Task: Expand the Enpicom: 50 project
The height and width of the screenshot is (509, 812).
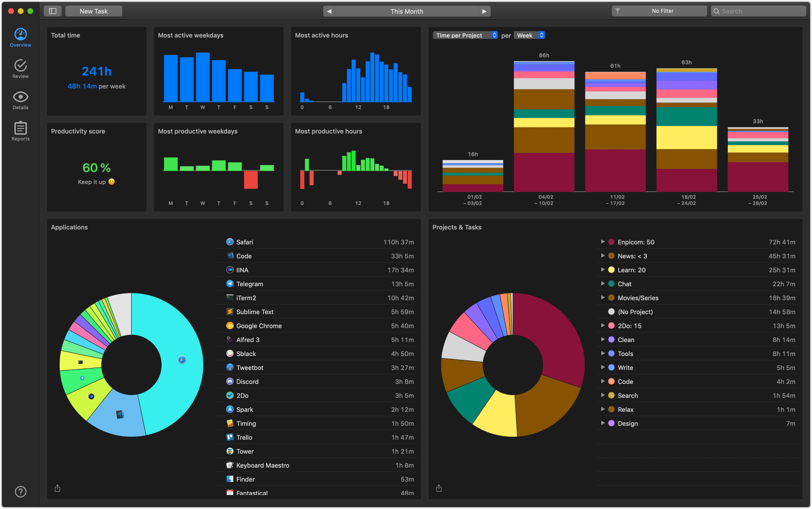Action: pos(603,242)
